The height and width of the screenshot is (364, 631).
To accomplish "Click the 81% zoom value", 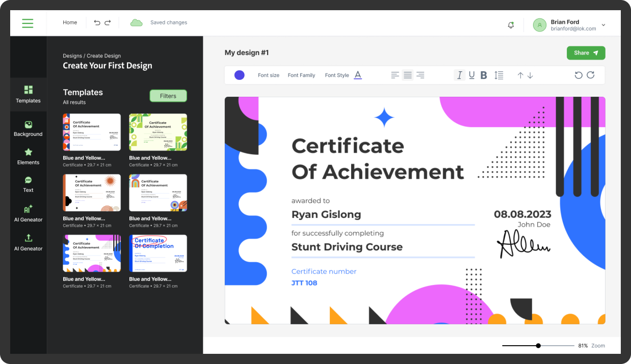I will [583, 346].
